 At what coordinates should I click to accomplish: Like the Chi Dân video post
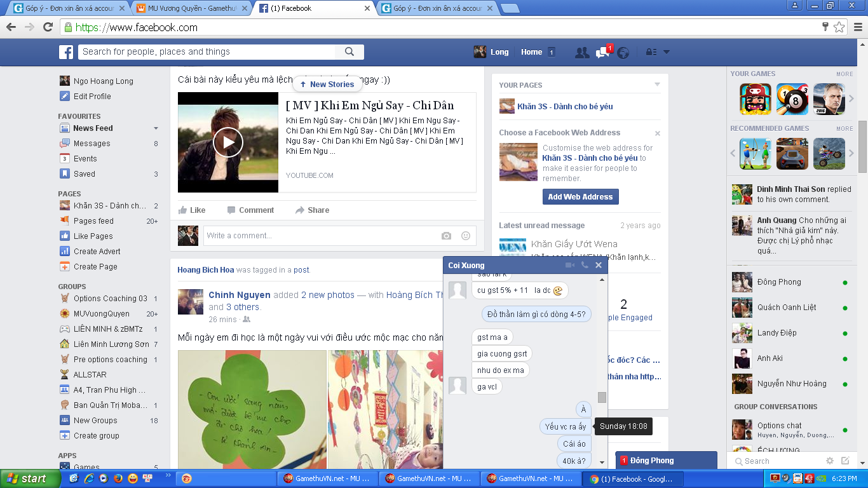point(192,210)
